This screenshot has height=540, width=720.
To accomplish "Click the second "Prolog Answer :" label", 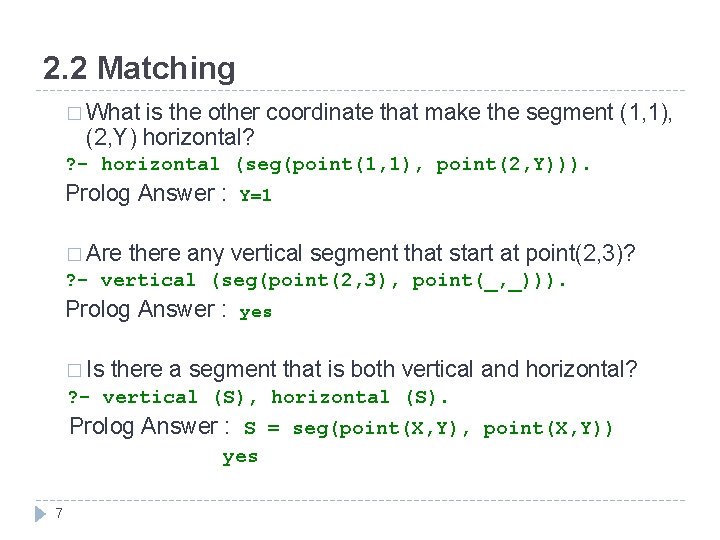I will (x=146, y=309).
